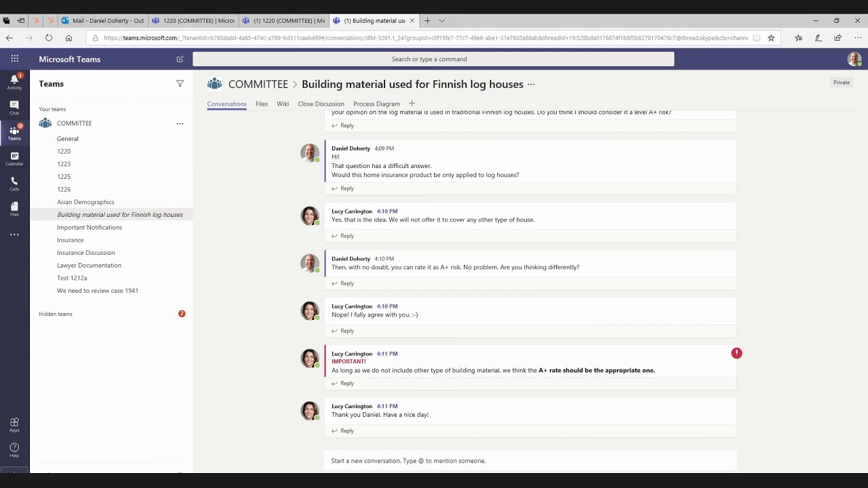This screenshot has height=488, width=868.
Task: Open the user profile avatar
Action: click(854, 59)
